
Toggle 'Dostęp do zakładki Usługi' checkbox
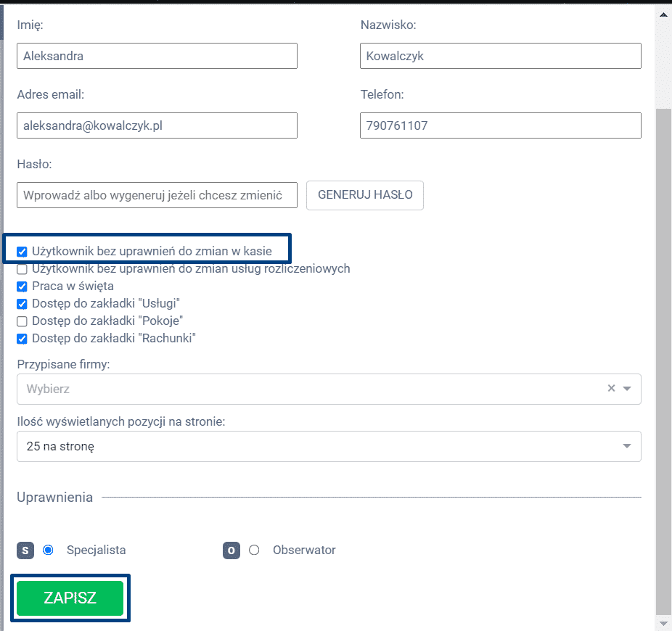coord(22,304)
